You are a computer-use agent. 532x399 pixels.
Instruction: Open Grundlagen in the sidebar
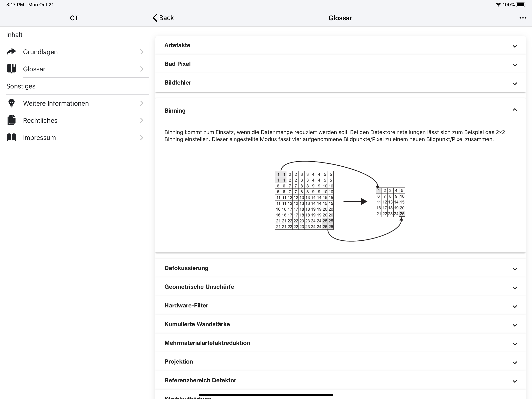(x=74, y=52)
